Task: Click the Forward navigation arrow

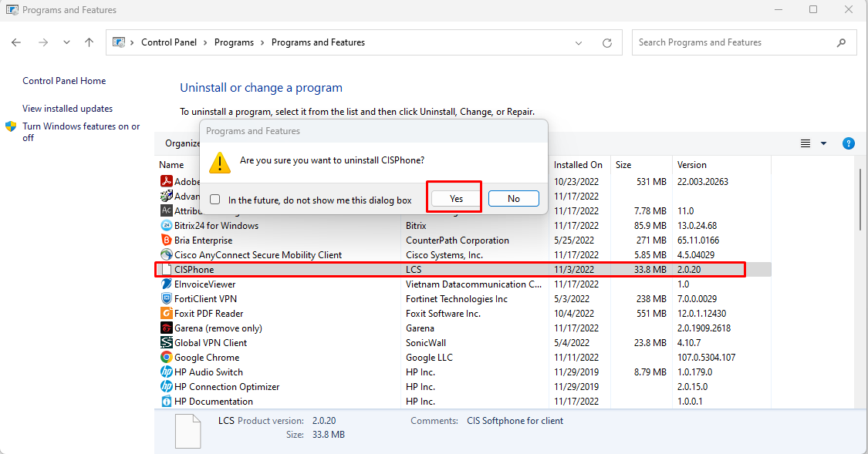Action: click(42, 42)
